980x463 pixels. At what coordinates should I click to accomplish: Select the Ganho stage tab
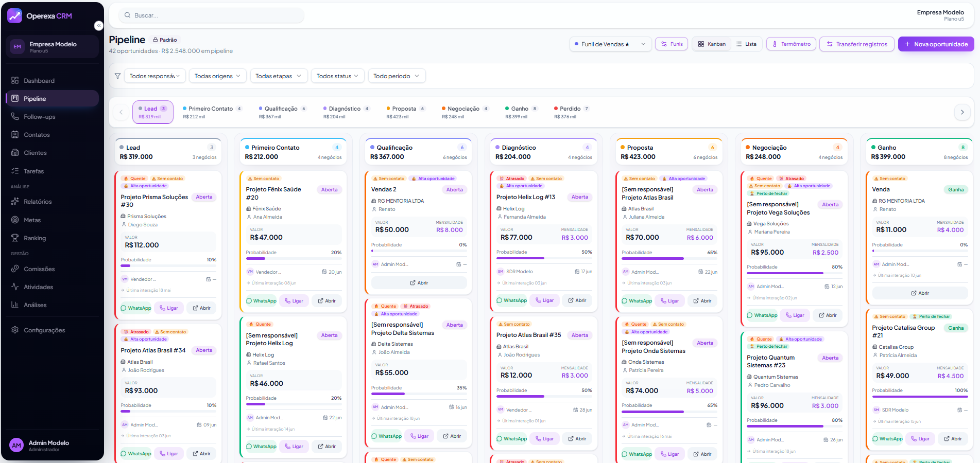[x=521, y=112]
